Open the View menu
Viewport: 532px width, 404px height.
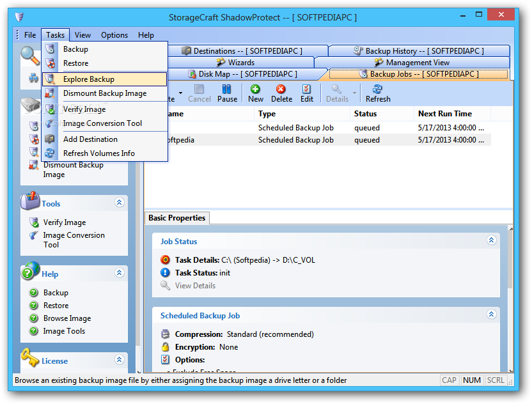click(82, 35)
